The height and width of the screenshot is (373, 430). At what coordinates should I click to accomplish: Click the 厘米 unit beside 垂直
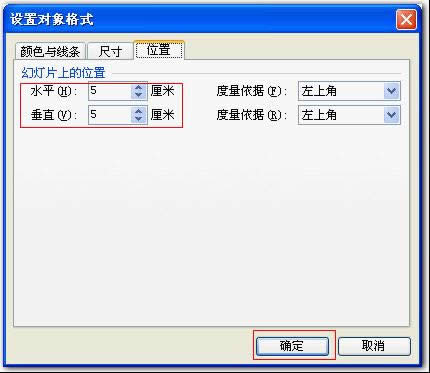(162, 115)
